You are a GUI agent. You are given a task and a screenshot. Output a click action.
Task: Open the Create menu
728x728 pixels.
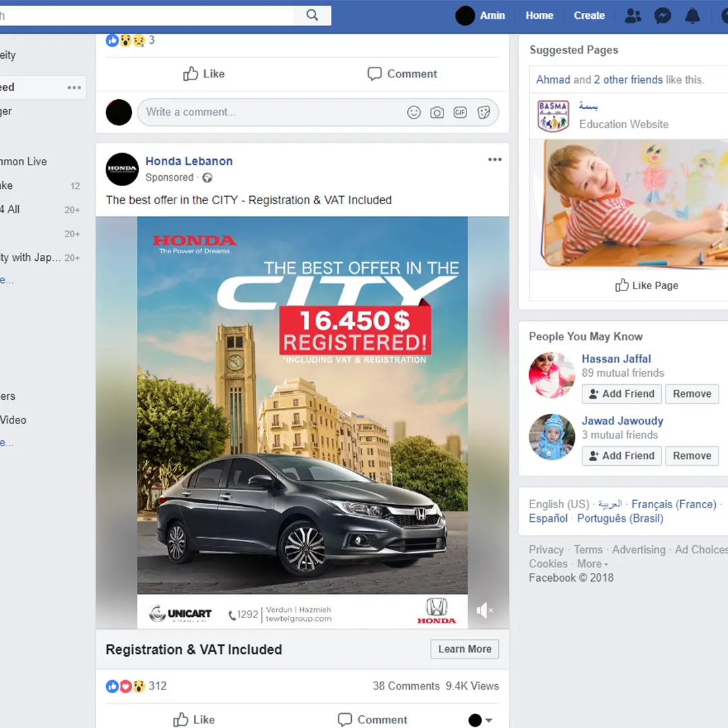(x=589, y=16)
